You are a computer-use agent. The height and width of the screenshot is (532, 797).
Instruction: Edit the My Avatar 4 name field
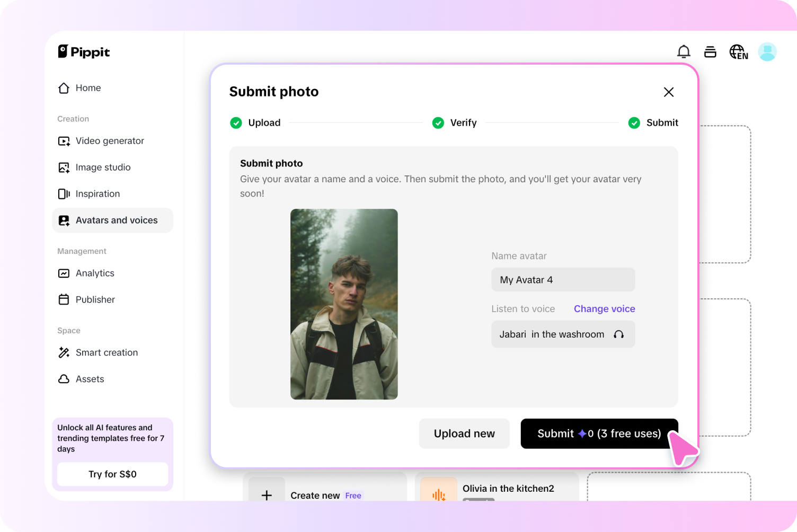click(x=563, y=279)
